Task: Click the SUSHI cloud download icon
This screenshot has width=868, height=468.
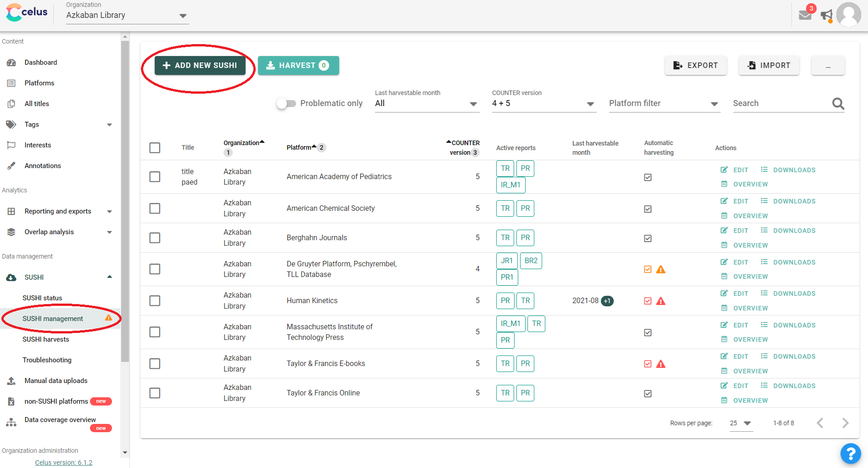Action: tap(11, 277)
